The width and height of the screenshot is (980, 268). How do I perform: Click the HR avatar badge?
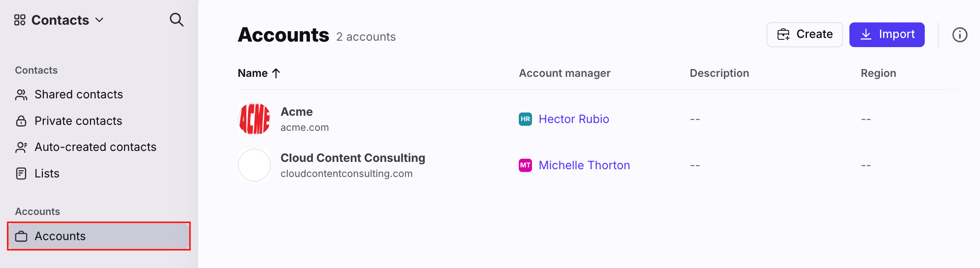pos(525,119)
